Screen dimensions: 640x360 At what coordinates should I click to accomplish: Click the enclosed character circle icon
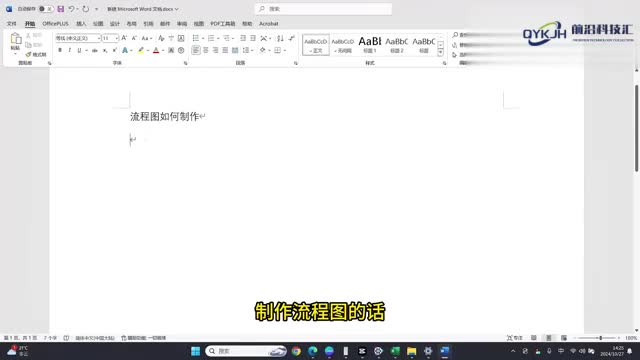[x=181, y=50]
